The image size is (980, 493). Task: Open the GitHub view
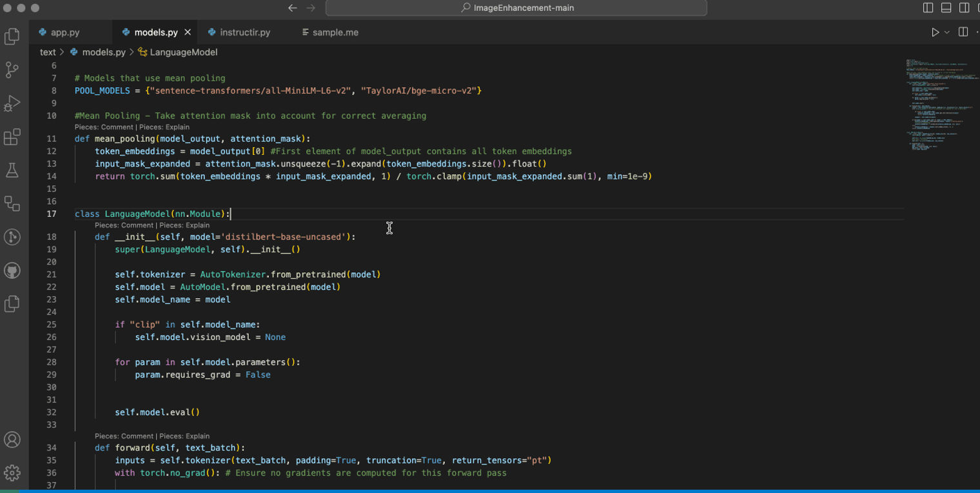(x=12, y=270)
